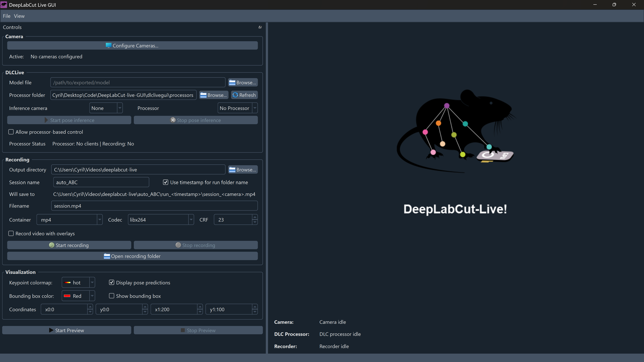Viewport: 644px width, 362px height.
Task: Click the square stop icon on Stop Preview
Action: (x=183, y=330)
